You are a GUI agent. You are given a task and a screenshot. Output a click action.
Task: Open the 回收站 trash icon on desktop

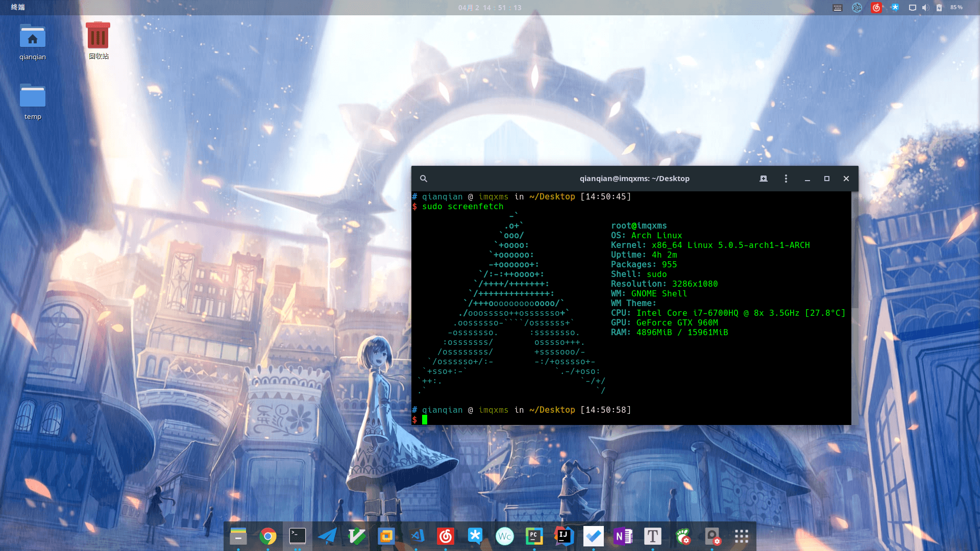pyautogui.click(x=98, y=41)
